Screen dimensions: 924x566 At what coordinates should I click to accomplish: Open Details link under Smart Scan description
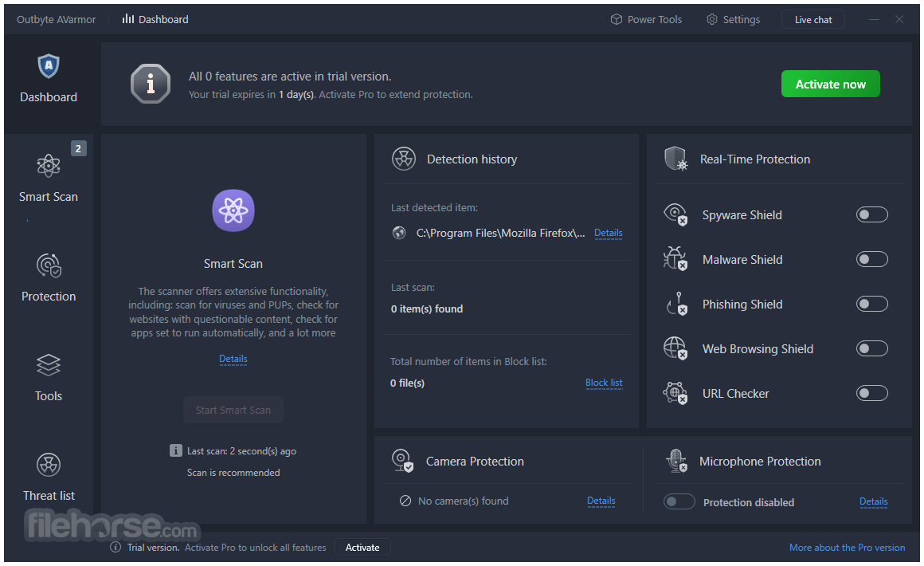point(233,359)
